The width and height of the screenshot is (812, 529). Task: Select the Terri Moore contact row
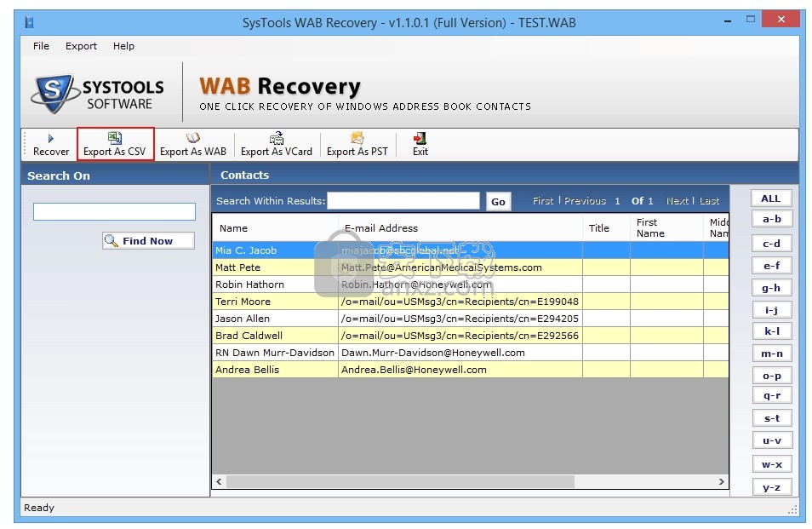pos(470,302)
